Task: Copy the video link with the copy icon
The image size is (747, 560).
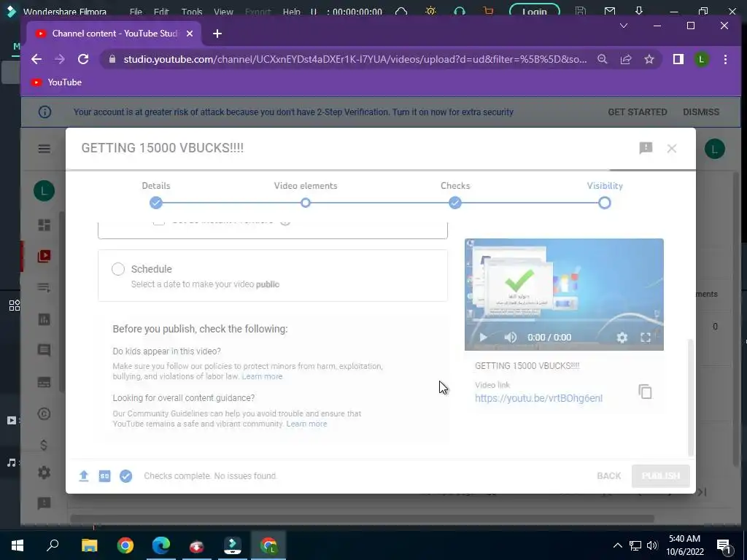Action: (645, 392)
